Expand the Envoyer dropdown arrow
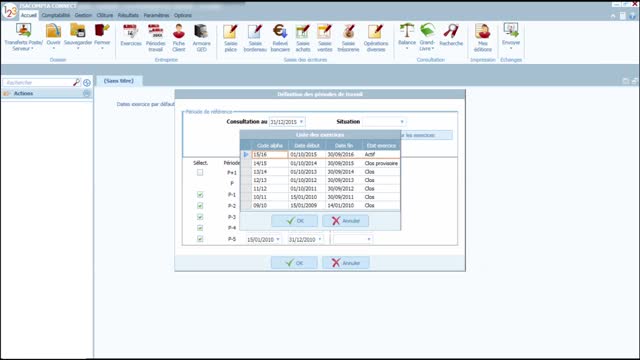This screenshot has height=360, width=640. tap(511, 48)
